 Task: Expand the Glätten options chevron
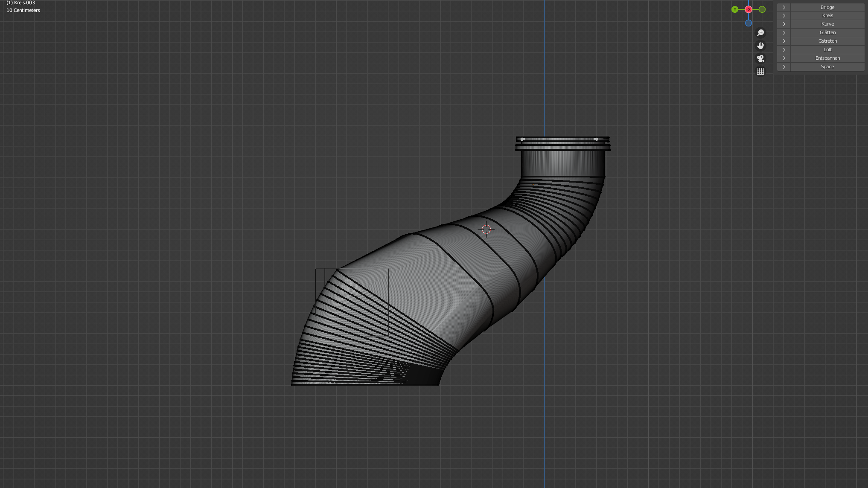784,32
